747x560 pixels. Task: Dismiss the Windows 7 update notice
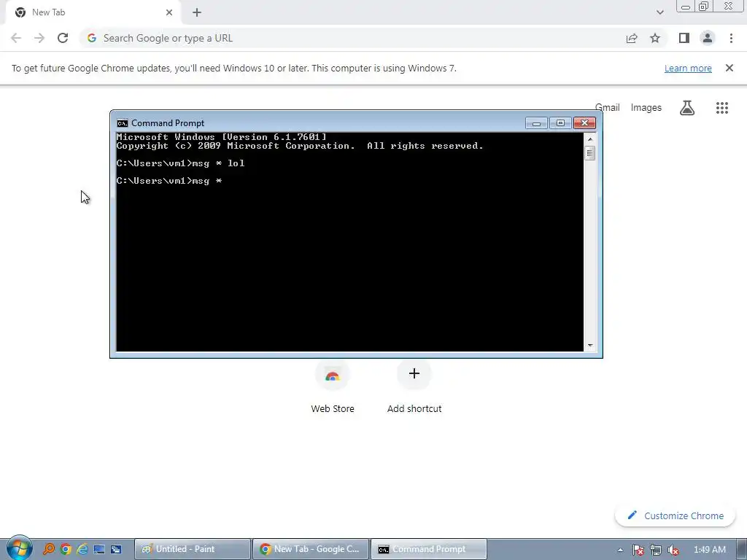[x=729, y=68]
